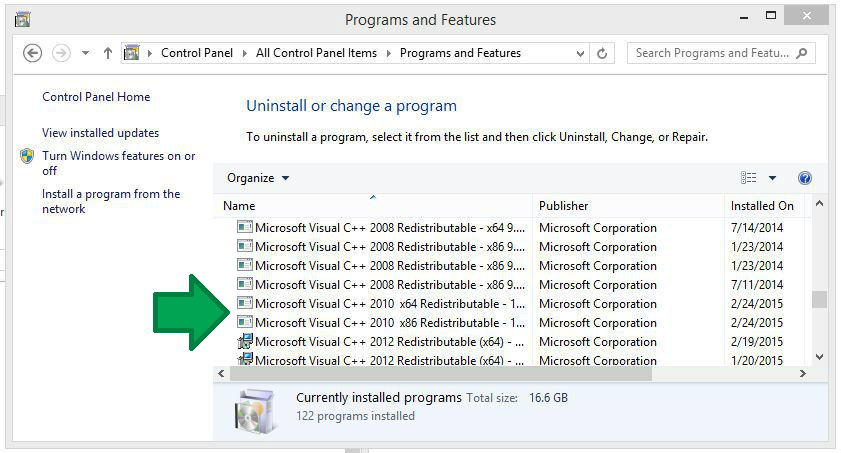
Task: Click the Search Programs and Features box
Action: click(x=721, y=53)
